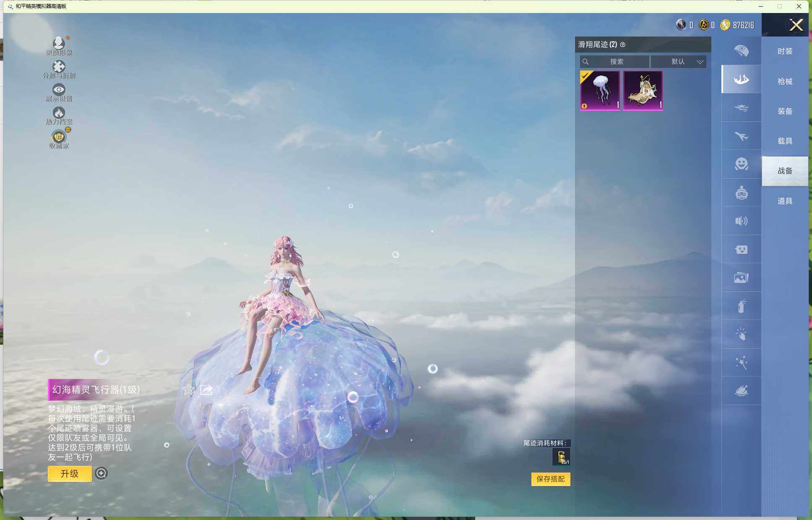Click the decompose puzzle piece icon
The width and height of the screenshot is (812, 520).
click(x=59, y=66)
